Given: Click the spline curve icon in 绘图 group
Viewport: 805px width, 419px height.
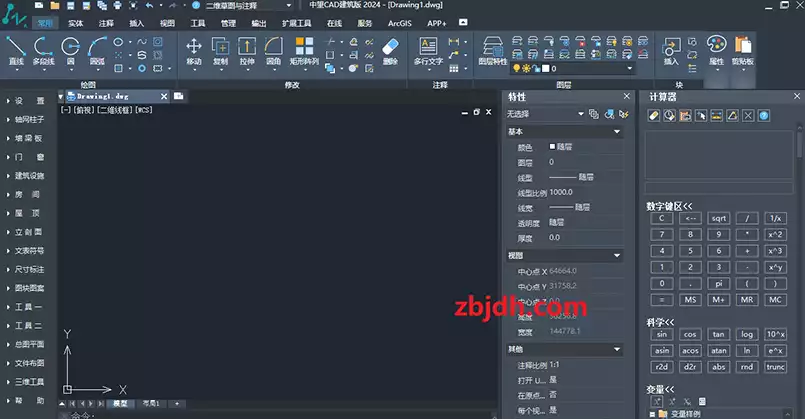Looking at the screenshot, I should (142, 42).
